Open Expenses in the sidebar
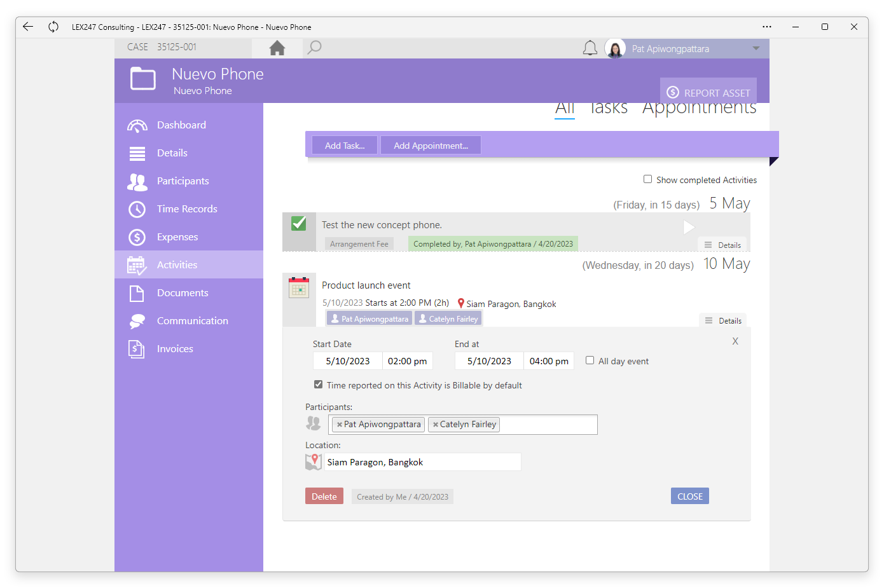Image resolution: width=884 pixels, height=588 pixels. (189, 237)
